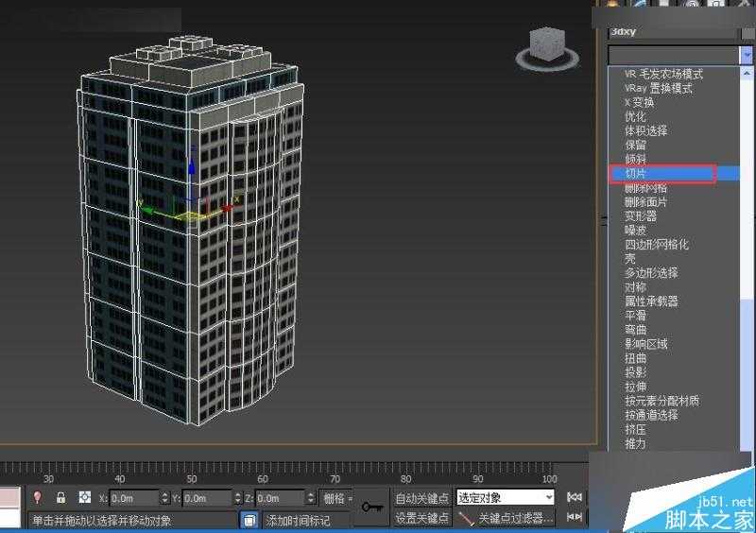Click the Z coordinate input field
Screen dimensions: 756x533
coord(281,498)
